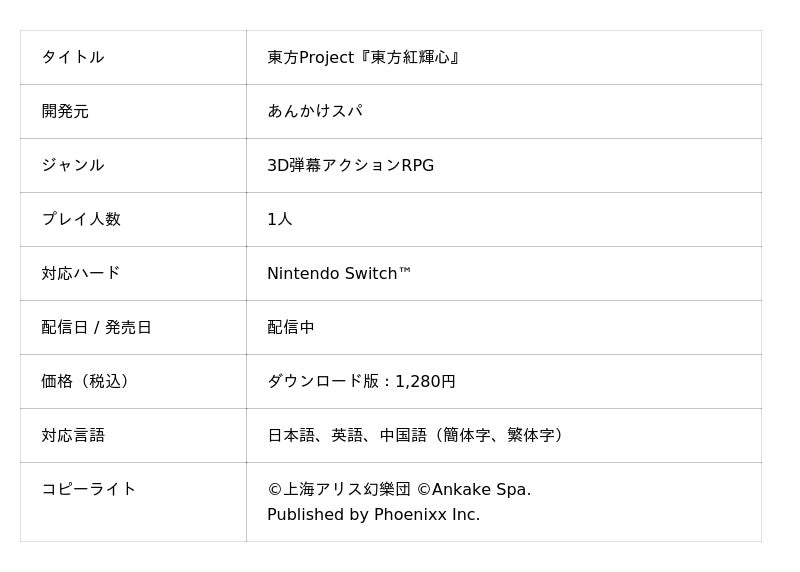Click the 配信日 / 発売日 label

tap(96, 328)
